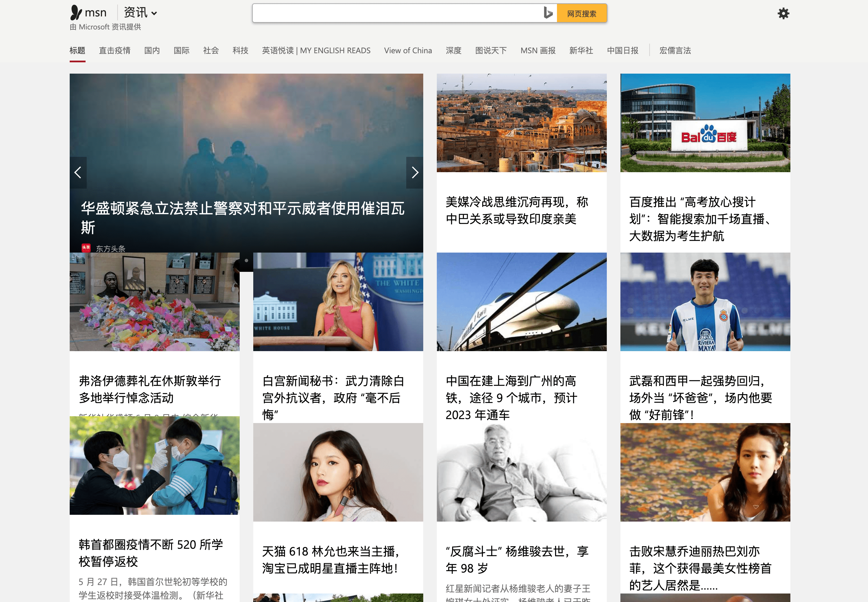868x602 pixels.
Task: Open the 直击疫情 section
Action: [x=114, y=50]
